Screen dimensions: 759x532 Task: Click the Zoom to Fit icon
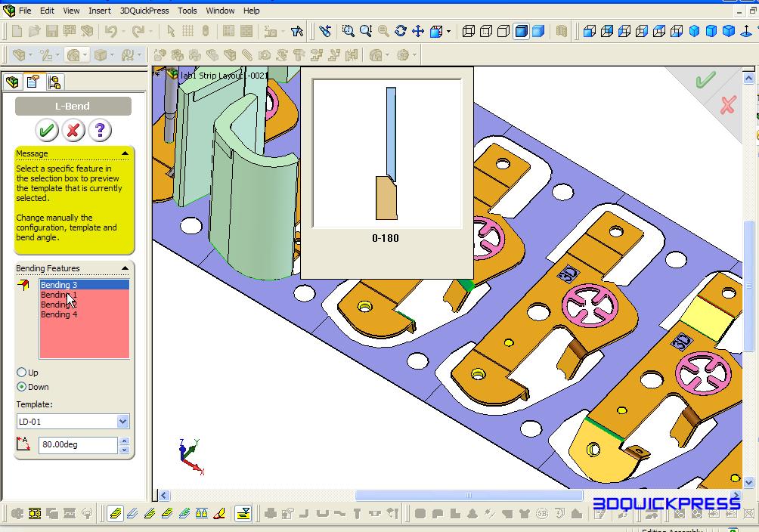(x=348, y=32)
